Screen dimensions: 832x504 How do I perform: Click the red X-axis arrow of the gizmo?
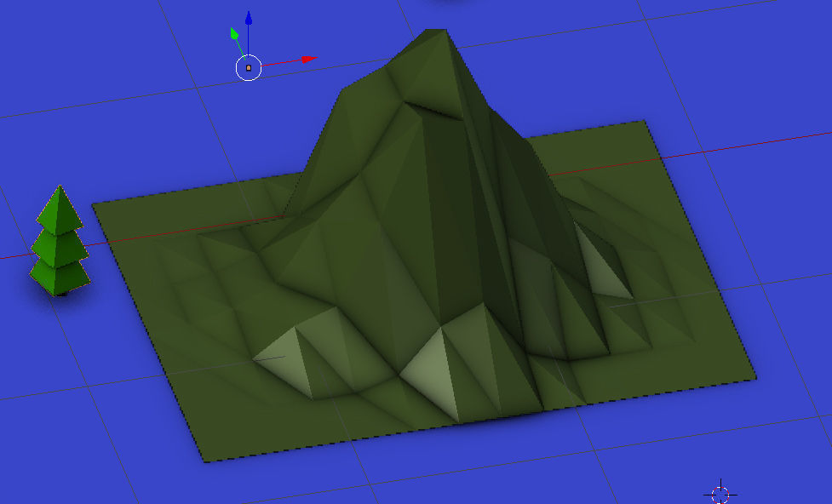coord(309,59)
